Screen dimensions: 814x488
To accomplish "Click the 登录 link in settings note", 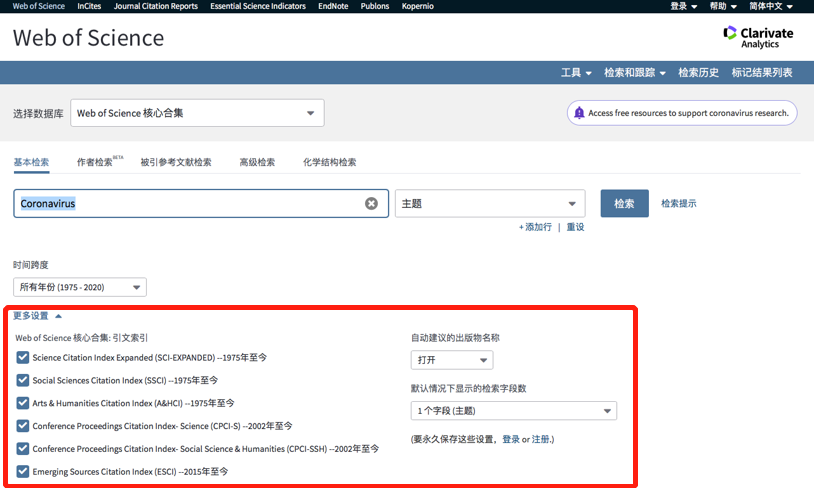I will (511, 439).
